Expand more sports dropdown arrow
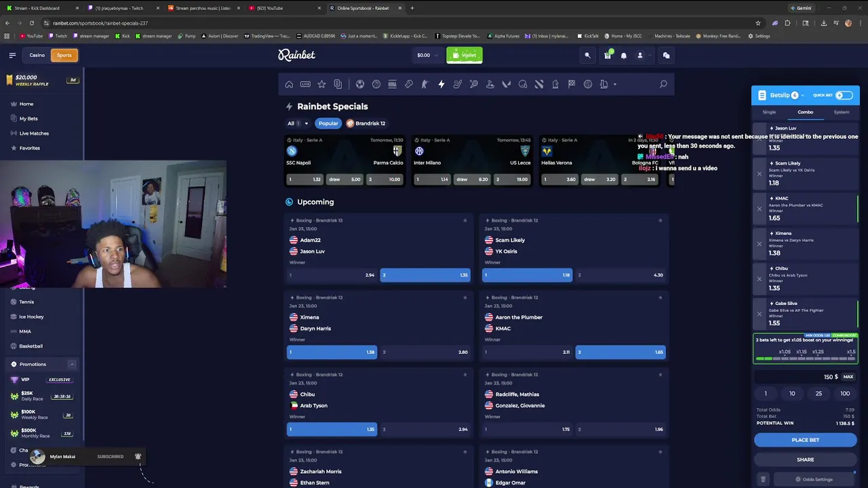This screenshot has width=868, height=488. pyautogui.click(x=615, y=85)
